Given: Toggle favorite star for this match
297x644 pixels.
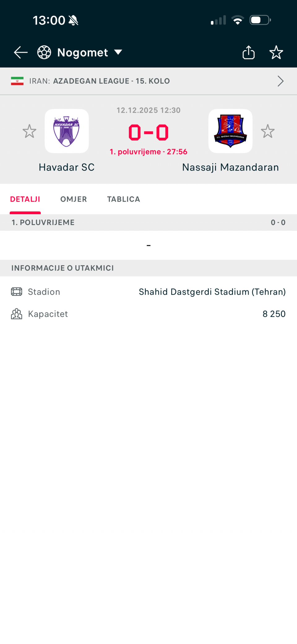Looking at the screenshot, I should pyautogui.click(x=276, y=52).
